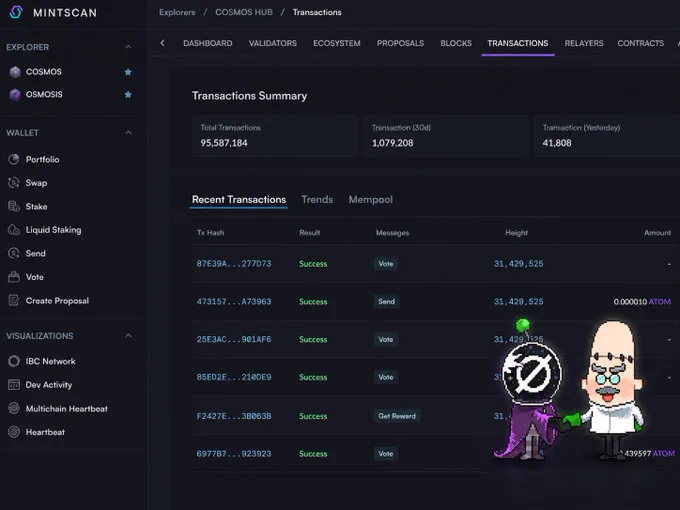680x510 pixels.
Task: Click the OSMOSIS chain icon in the sidebar
Action: [15, 95]
